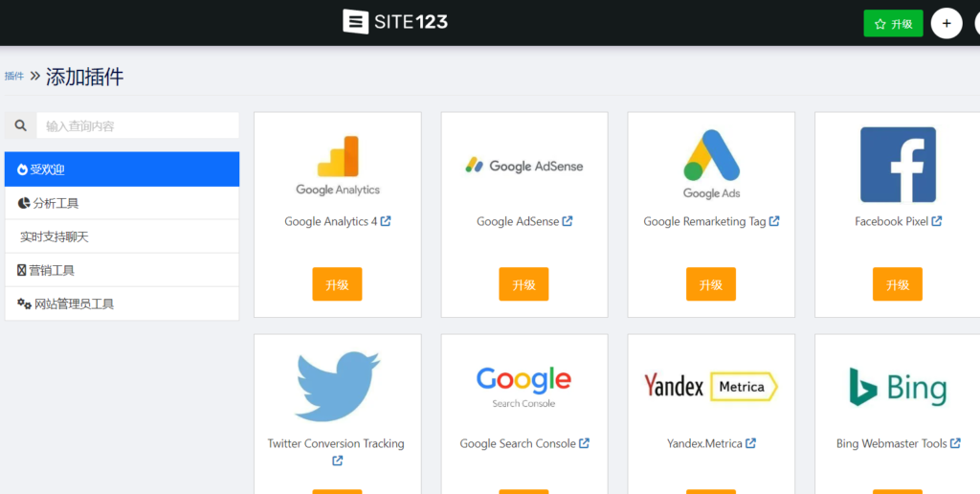Click the 添加插件 page heading
Screen dimensions: 980x494
[x=84, y=77]
